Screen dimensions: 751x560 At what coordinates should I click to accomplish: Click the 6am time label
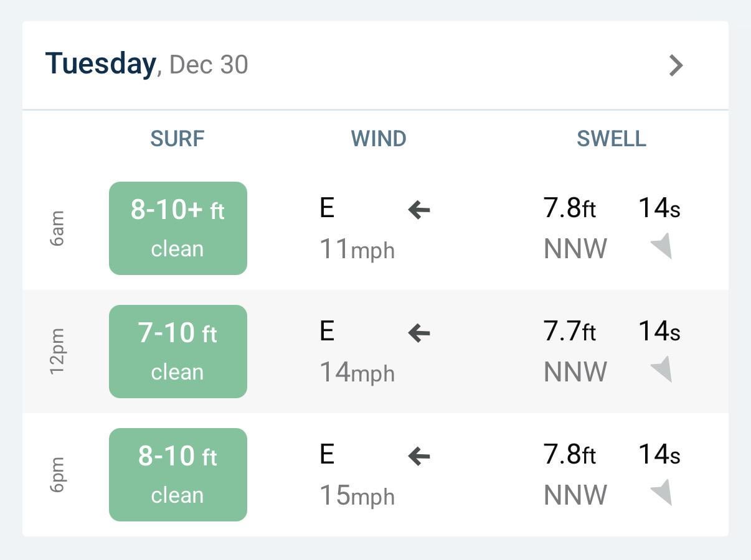tap(57, 228)
